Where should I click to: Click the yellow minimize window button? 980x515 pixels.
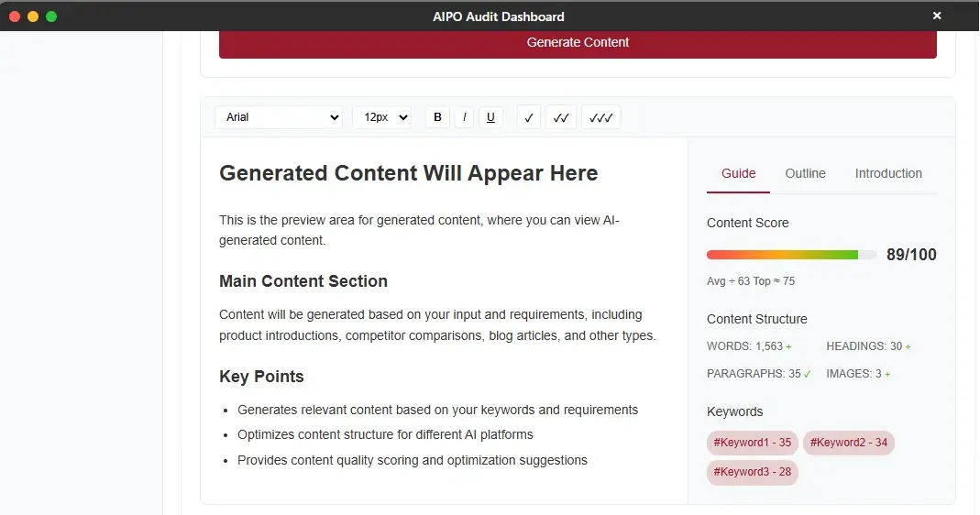33,16
